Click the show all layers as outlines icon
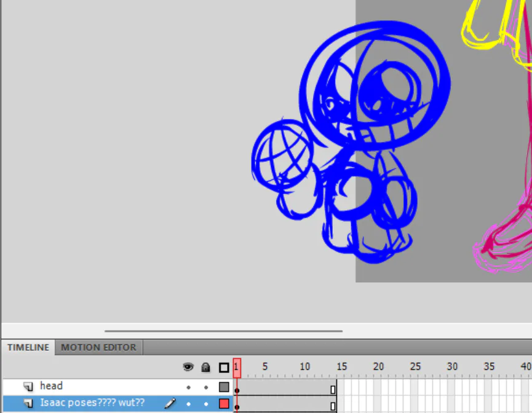The width and height of the screenshot is (532, 413). pyautogui.click(x=224, y=368)
